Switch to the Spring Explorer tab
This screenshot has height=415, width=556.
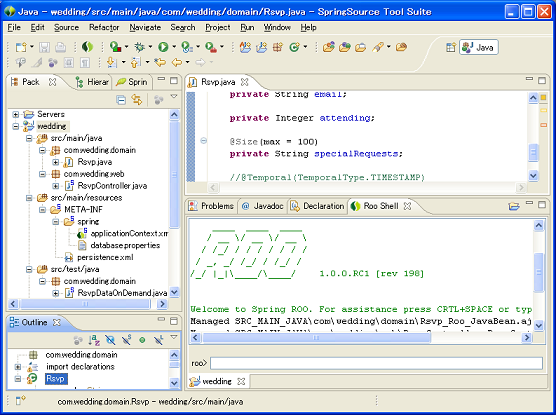point(132,82)
